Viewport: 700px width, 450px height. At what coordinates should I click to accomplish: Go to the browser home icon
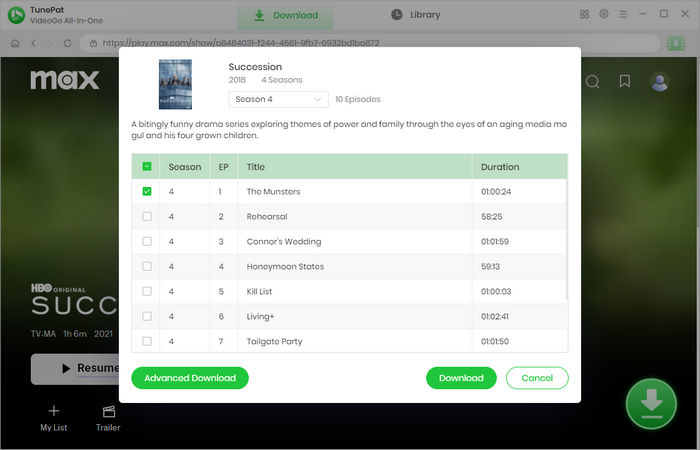coord(16,44)
